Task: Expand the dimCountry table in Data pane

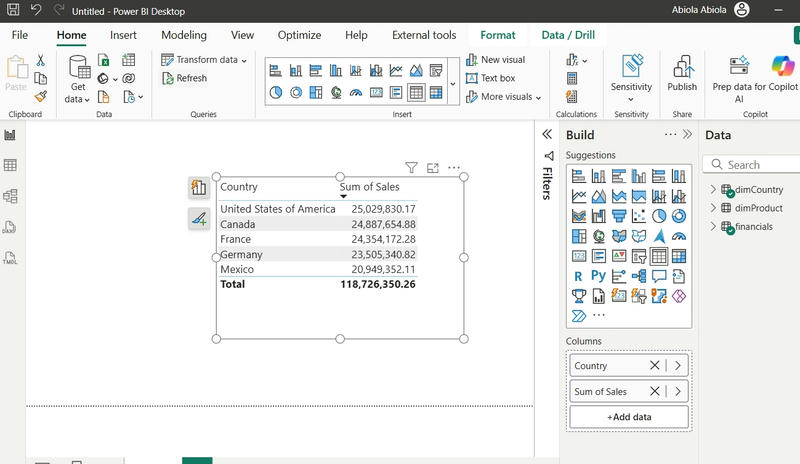Action: tap(713, 190)
